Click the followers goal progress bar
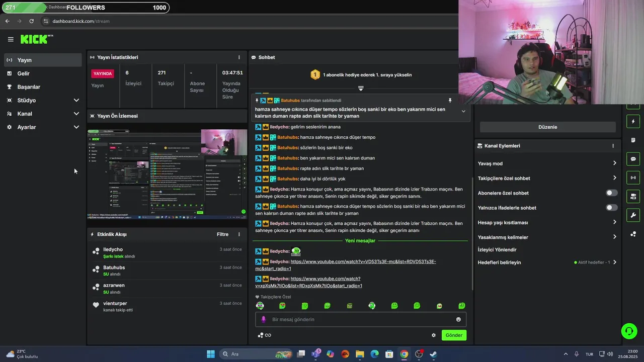Image resolution: width=644 pixels, height=362 pixels. coord(85,8)
